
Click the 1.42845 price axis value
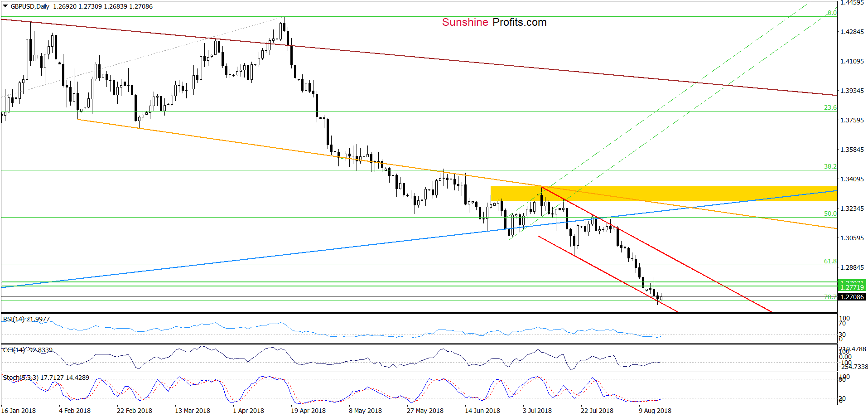click(x=852, y=32)
